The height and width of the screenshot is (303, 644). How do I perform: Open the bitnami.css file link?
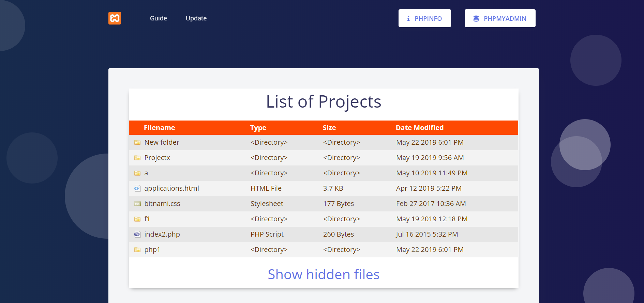coord(162,204)
